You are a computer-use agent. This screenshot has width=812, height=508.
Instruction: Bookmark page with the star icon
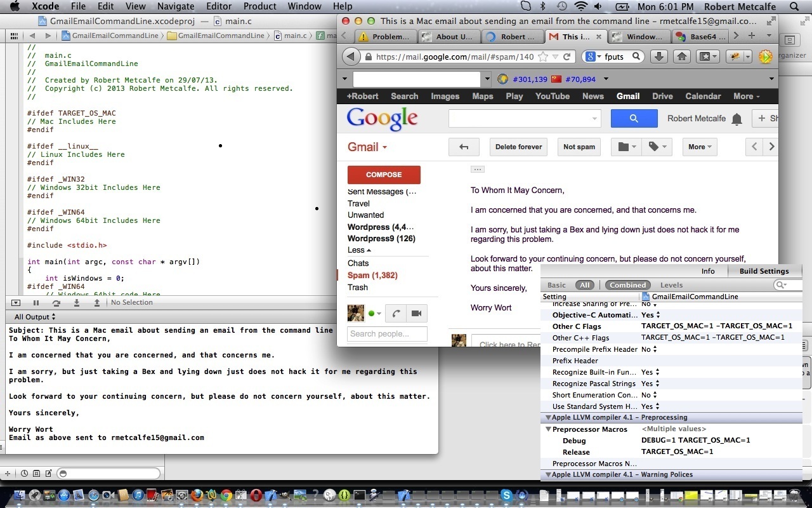[x=543, y=57]
